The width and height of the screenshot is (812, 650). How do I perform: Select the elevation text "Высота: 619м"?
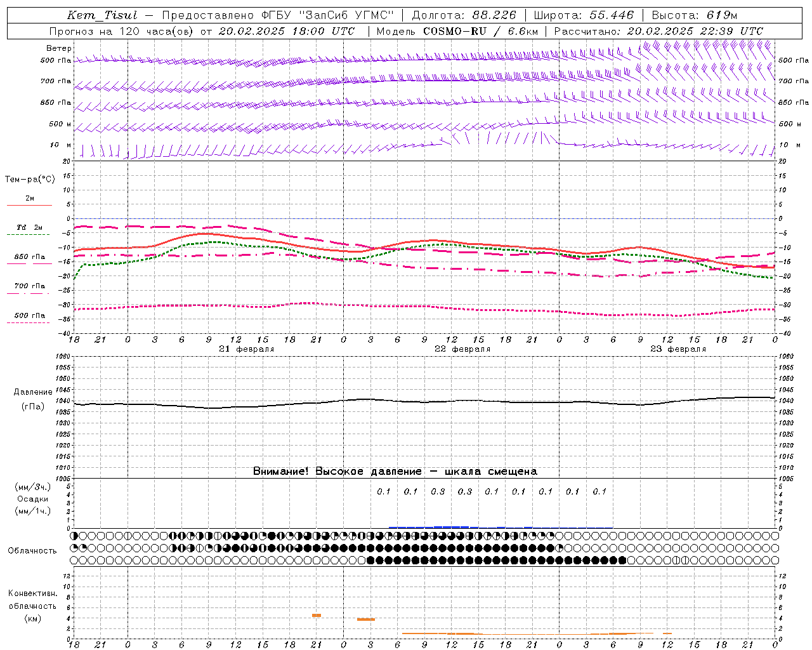(695, 15)
